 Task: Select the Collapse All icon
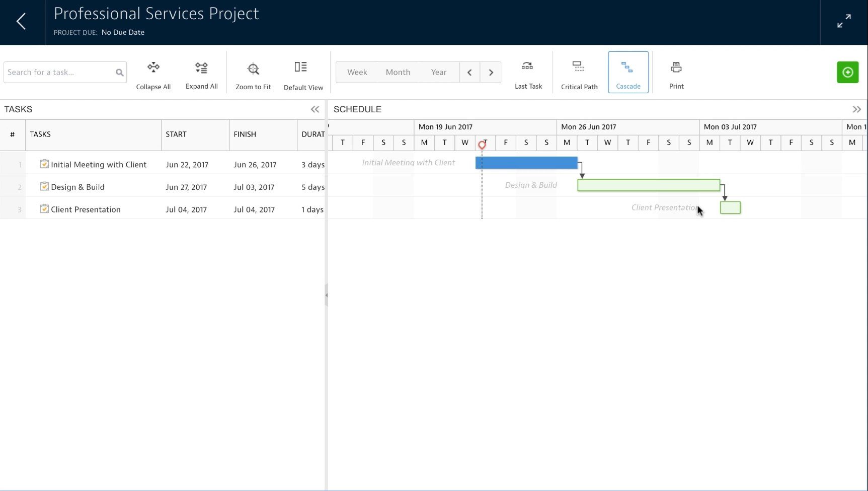tap(153, 67)
